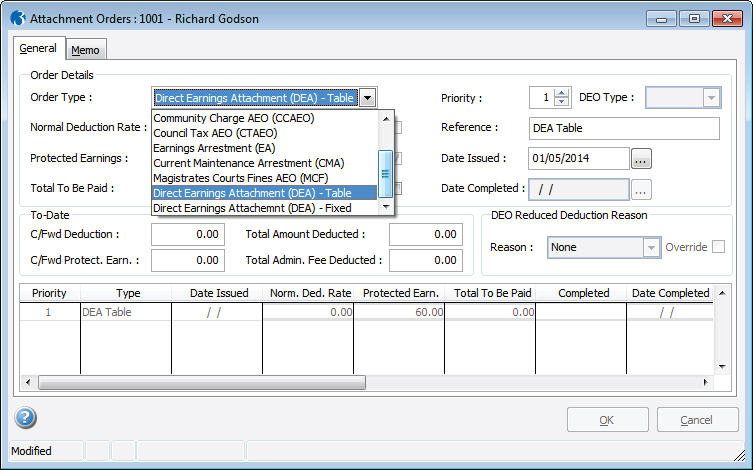Screen dimensions: 753x470
Task: Decrease Priority with spinner down arrow
Action: (561, 102)
